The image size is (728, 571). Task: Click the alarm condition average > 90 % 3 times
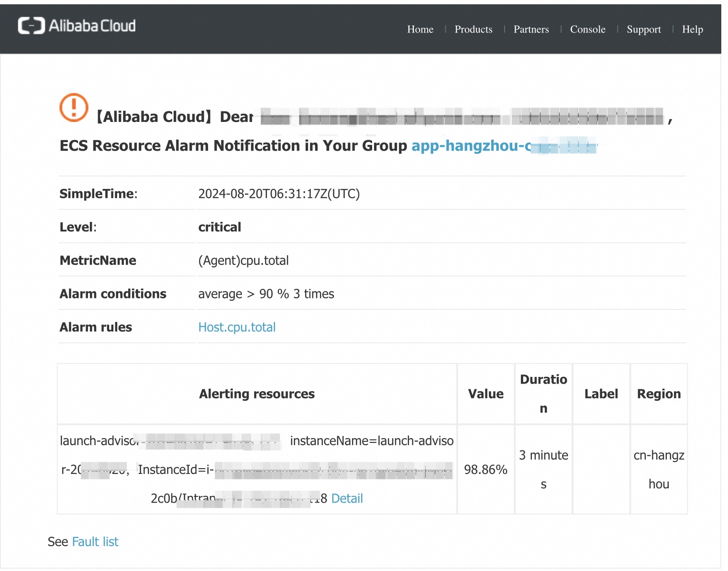[266, 294]
